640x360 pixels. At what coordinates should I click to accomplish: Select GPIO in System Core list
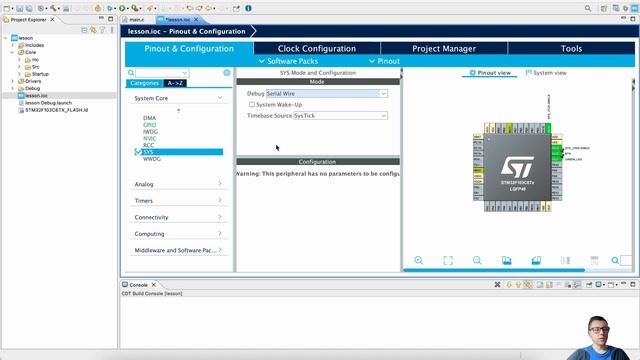[x=149, y=125]
